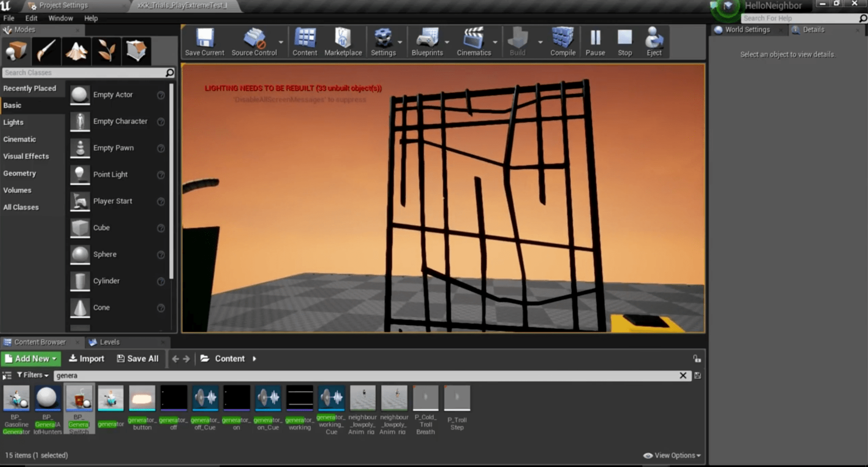The image size is (868, 467).
Task: Select the generator_button asset thumbnail
Action: pyautogui.click(x=142, y=399)
